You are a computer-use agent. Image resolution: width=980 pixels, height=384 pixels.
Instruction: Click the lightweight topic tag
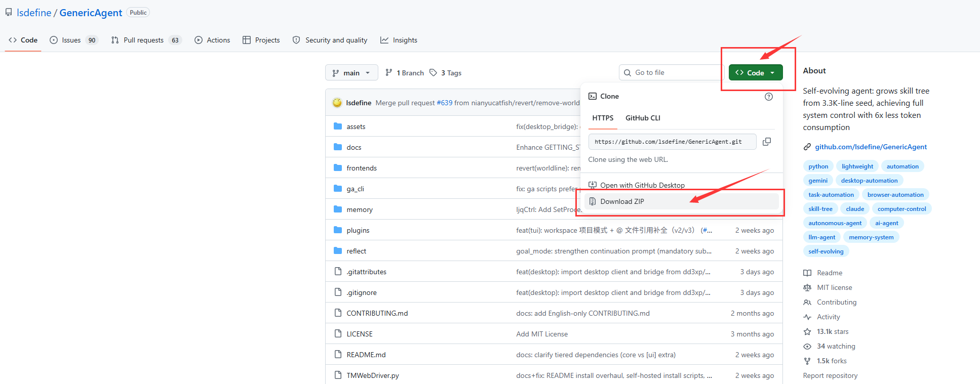(857, 166)
